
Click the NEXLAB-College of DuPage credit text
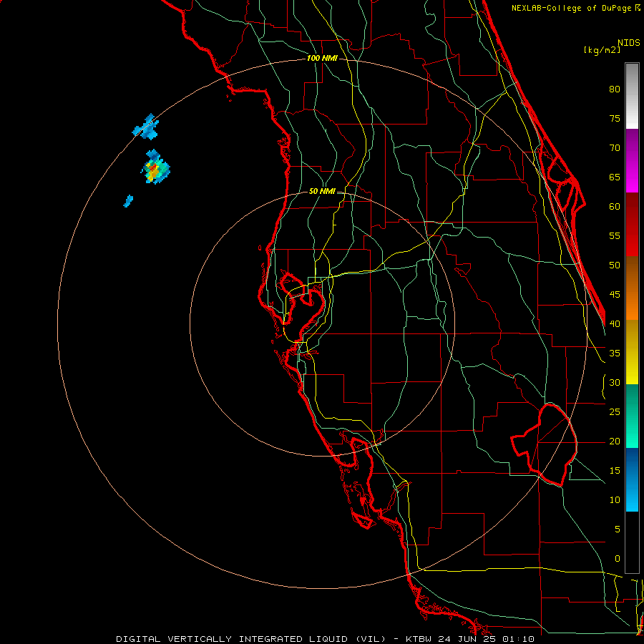click(x=575, y=8)
